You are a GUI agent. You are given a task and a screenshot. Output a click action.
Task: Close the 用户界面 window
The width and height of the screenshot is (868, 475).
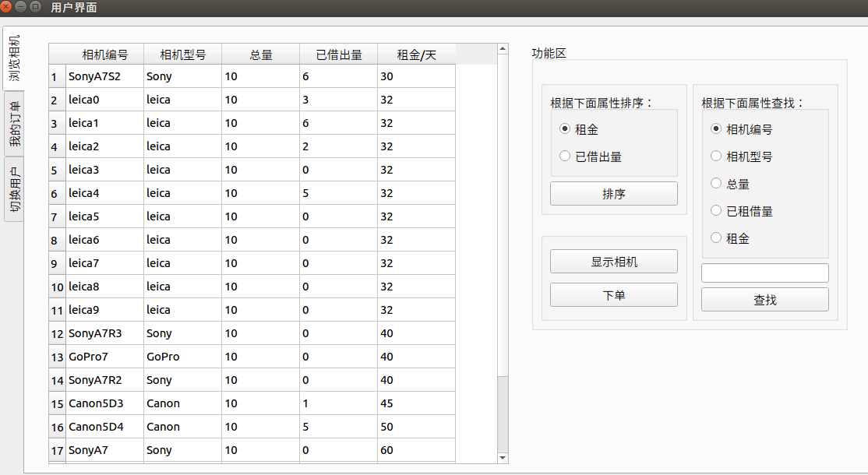pos(7,7)
